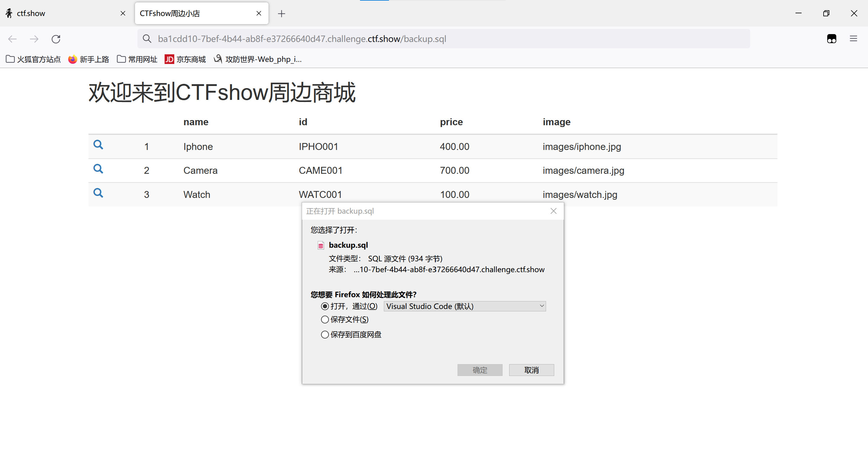The width and height of the screenshot is (868, 458).
Task: Open the 火狐官方站点 bookmark folder
Action: pyautogui.click(x=33, y=59)
